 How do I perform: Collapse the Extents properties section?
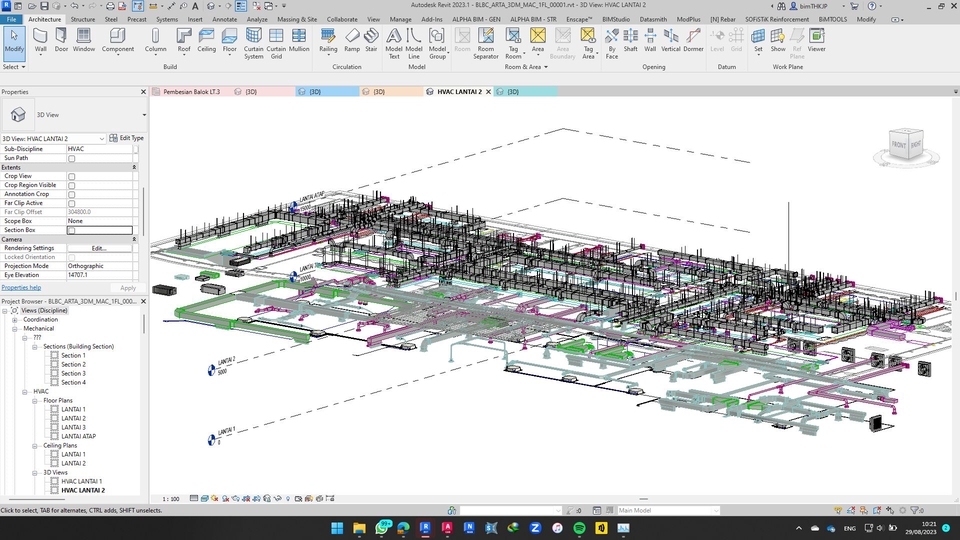(134, 167)
